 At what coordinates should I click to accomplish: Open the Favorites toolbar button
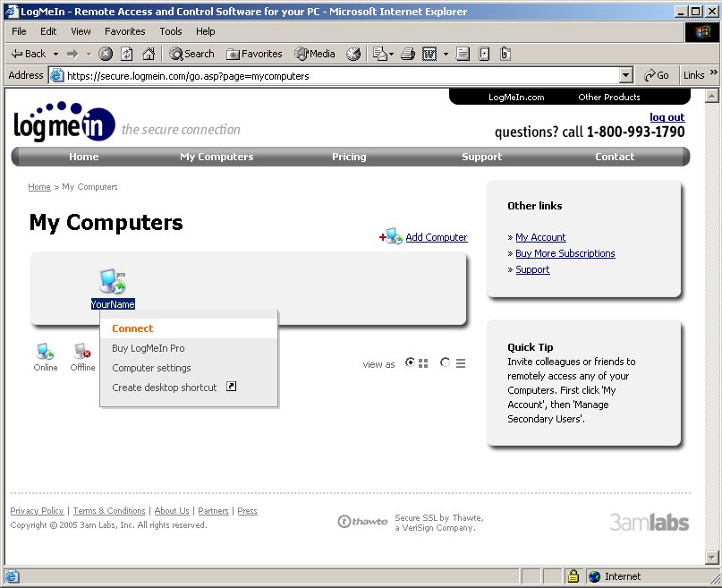[254, 54]
